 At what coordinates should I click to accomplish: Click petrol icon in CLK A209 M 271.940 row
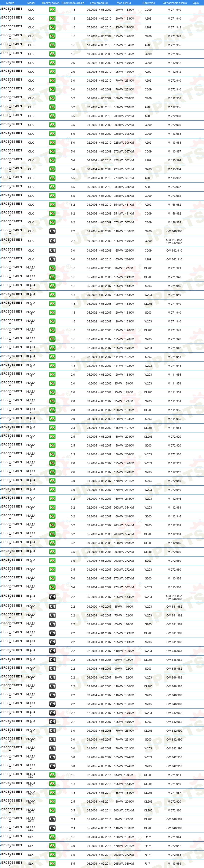click(52, 19)
